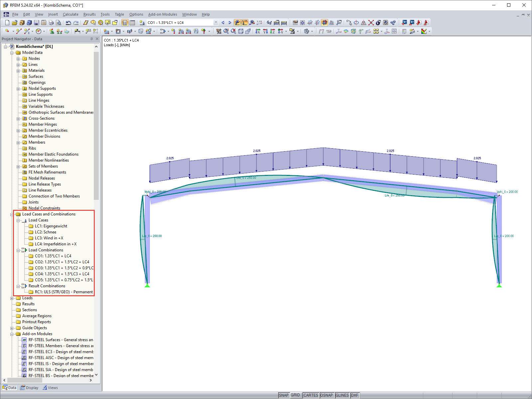Open the Add-on Modules menu
Viewport: 532px width, 399px height.
163,14
